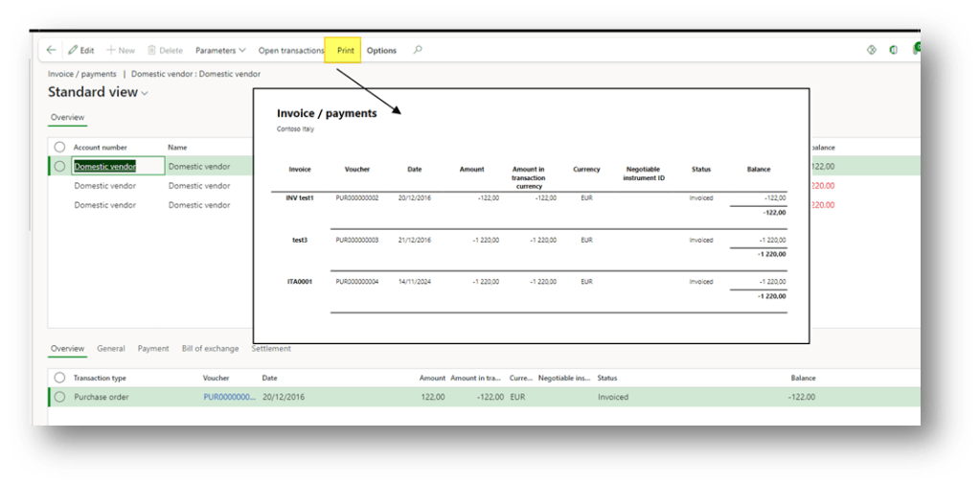This screenshot has width=980, height=485.
Task: Create a record with New
Action: coord(120,50)
